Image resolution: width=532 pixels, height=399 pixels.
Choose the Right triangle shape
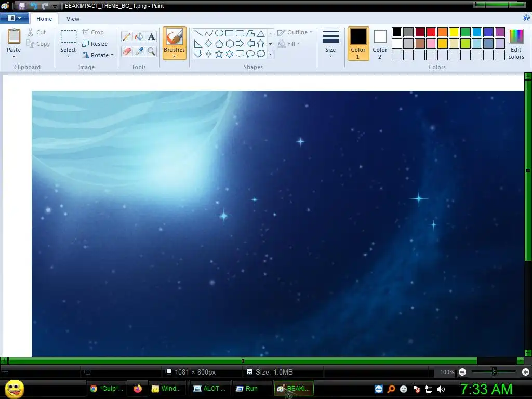coord(198,44)
